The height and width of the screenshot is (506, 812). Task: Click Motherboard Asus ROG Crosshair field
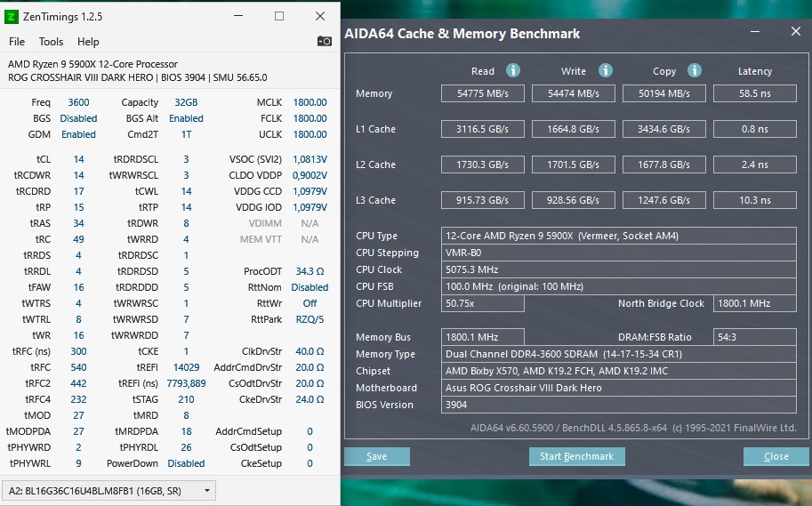pyautogui.click(x=619, y=388)
